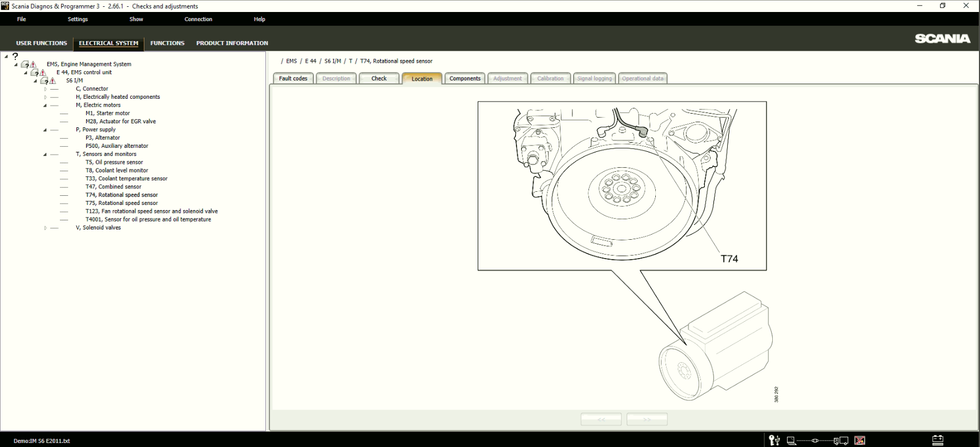Click the EMS unknown-status unit icon
980x447 pixels.
click(25, 65)
